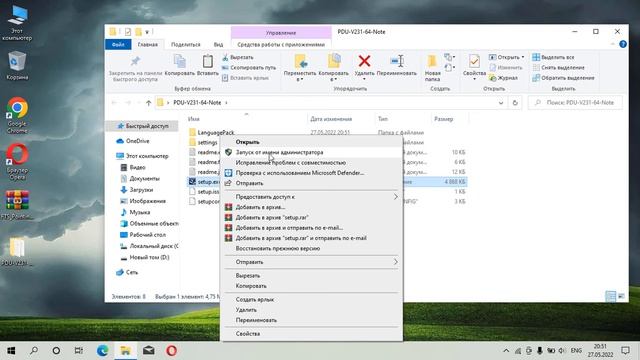Select OneDrive in navigation pane
The width and height of the screenshot is (640, 360).
(133, 141)
